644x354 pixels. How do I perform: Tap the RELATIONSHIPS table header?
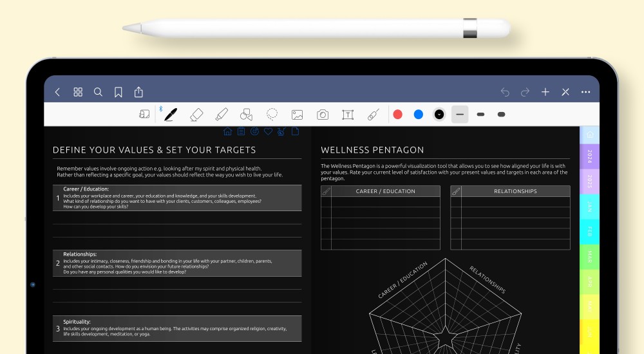(515, 191)
